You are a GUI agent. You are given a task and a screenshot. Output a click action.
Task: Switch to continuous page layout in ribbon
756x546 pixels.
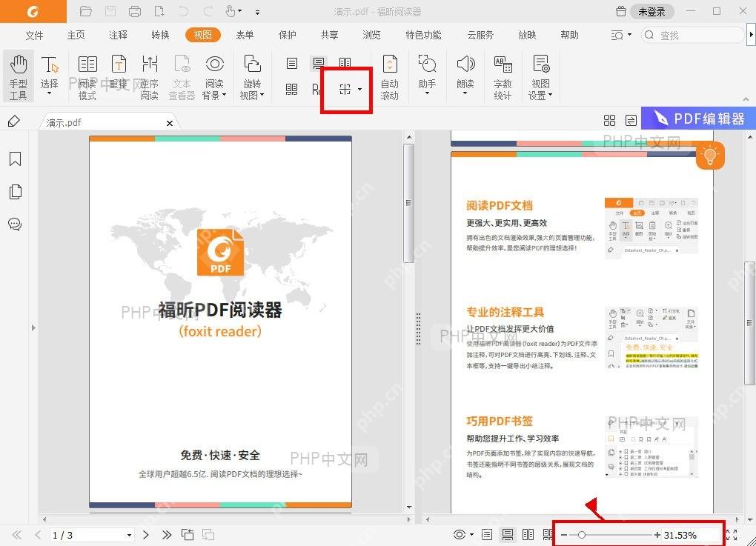coord(318,63)
